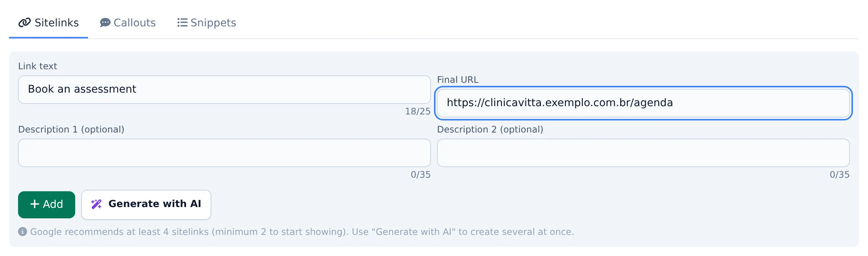Click the 'Description 1 (optional)' label
The image size is (868, 256).
[71, 130]
